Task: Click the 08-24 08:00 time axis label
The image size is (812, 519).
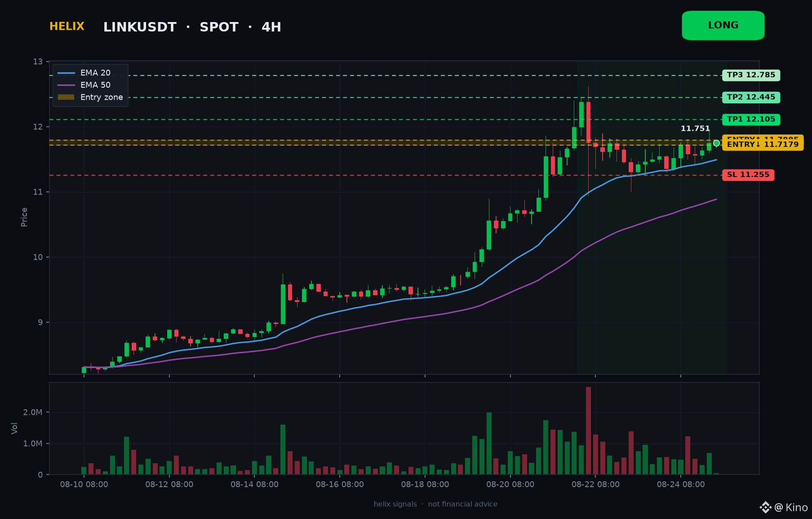Action: [681, 484]
